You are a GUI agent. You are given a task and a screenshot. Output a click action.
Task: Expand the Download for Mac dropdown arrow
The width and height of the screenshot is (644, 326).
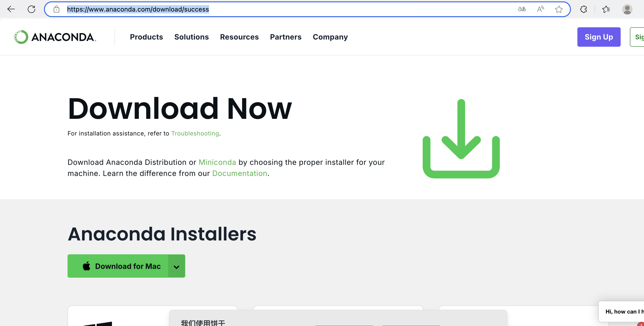(x=176, y=266)
